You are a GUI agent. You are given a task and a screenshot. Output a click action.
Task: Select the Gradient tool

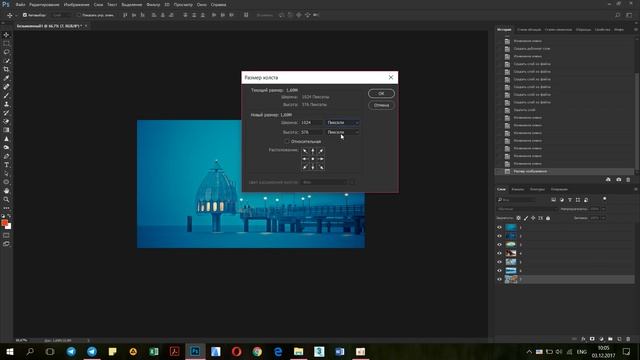(x=6, y=130)
